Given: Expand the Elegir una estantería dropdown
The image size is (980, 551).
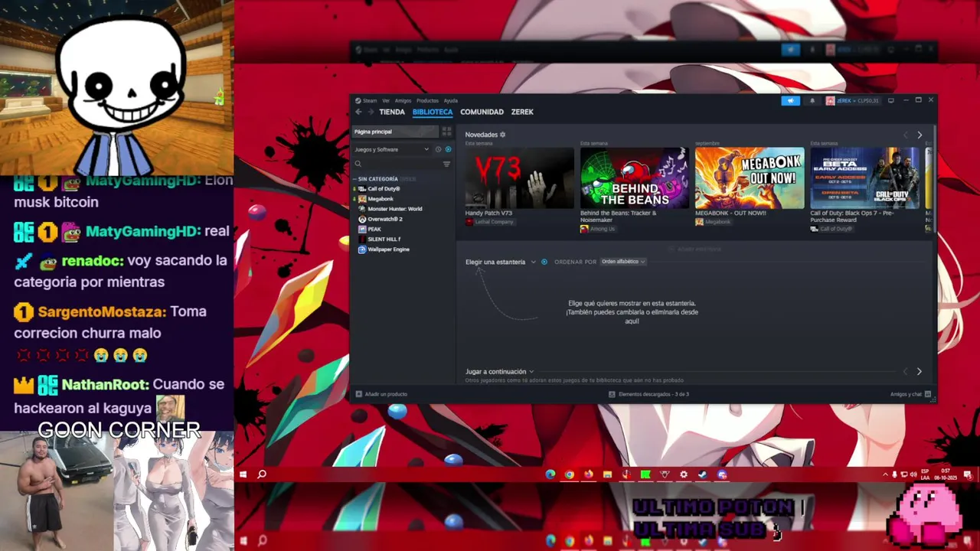Looking at the screenshot, I should pyautogui.click(x=500, y=262).
